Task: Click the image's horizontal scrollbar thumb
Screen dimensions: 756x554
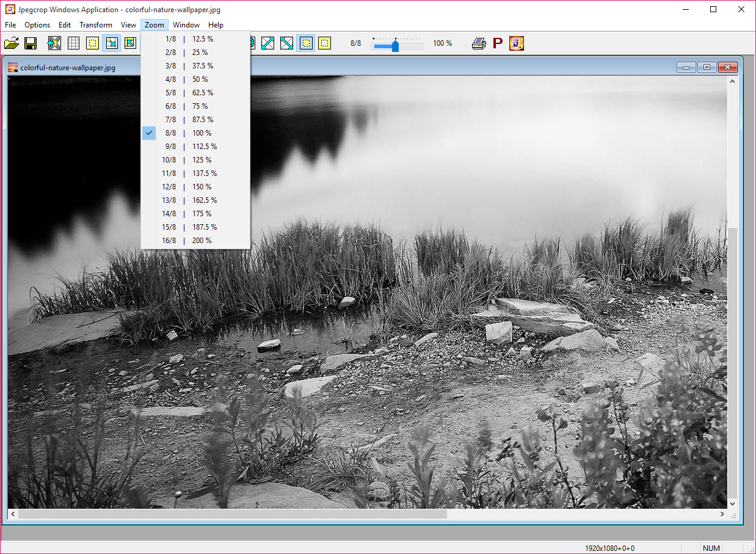Action: click(232, 514)
